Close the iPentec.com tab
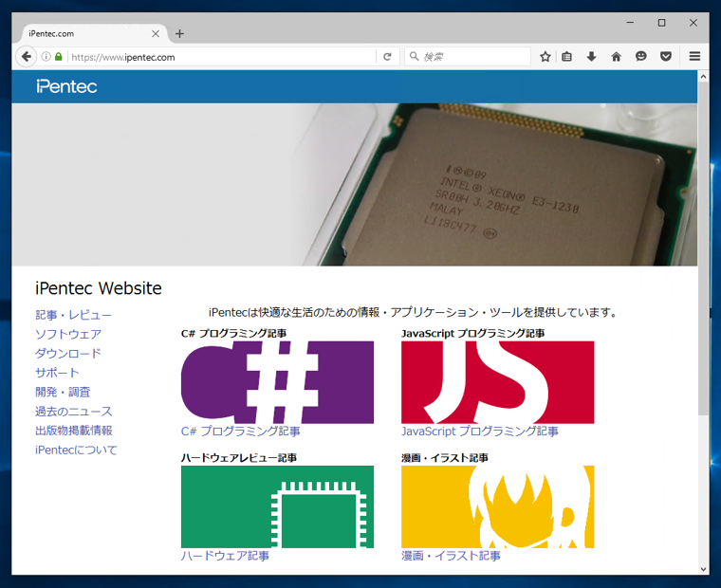Screen dimensions: 721x588 [x=156, y=33]
